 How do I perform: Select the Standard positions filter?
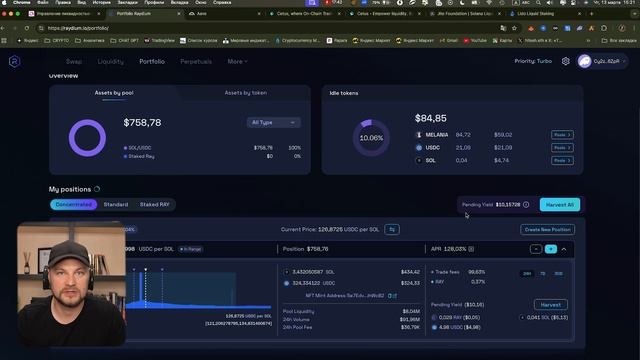click(x=116, y=204)
